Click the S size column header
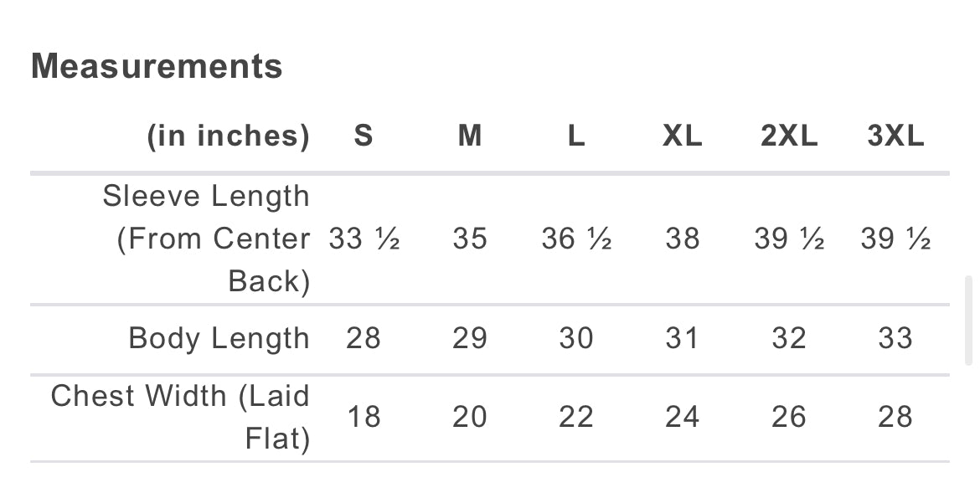 tap(363, 136)
